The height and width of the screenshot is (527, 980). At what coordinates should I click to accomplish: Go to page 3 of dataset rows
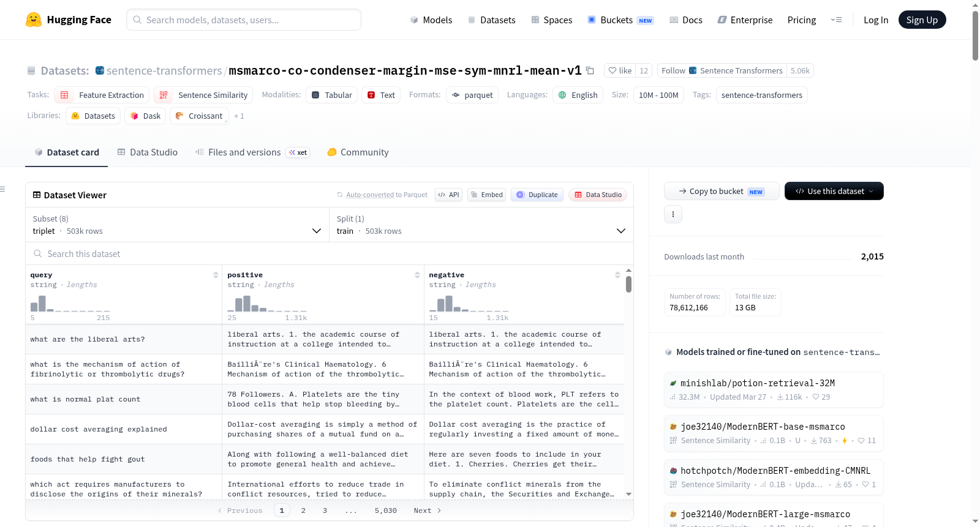click(x=325, y=510)
